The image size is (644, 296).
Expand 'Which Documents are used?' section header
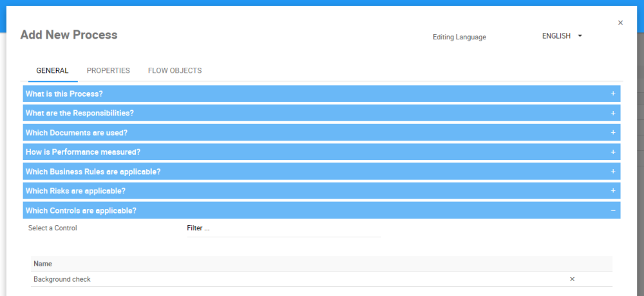(77, 133)
